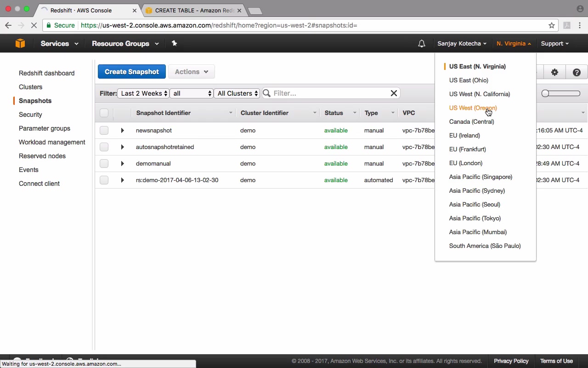The image size is (588, 368).
Task: Select Canada (Central) region
Action: [472, 121]
